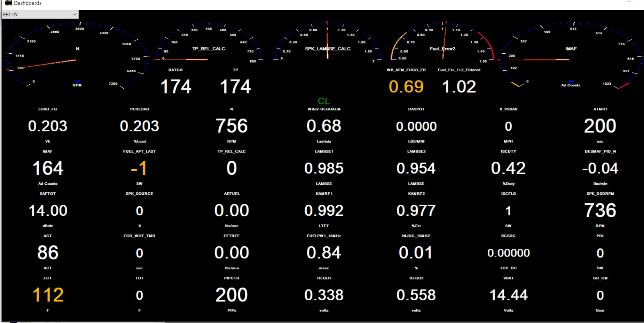Select the orange ECT value 112
644x323 pixels.
coord(48,295)
